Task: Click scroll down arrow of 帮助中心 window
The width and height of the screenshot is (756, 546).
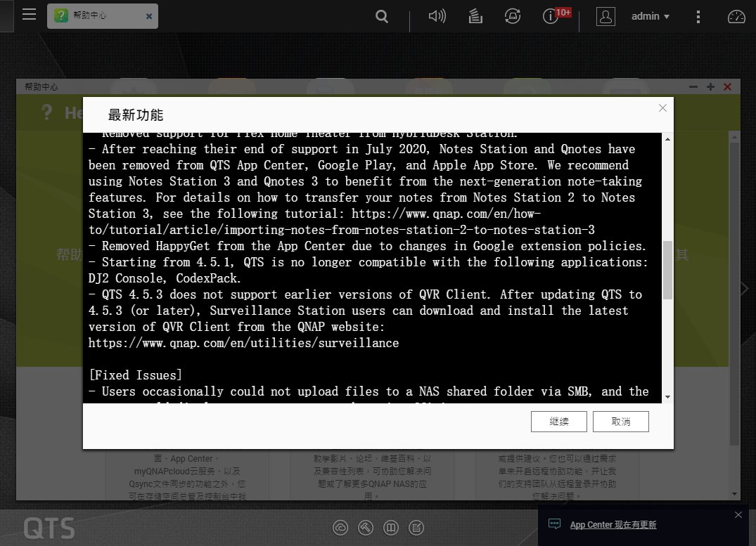Action: click(x=734, y=494)
